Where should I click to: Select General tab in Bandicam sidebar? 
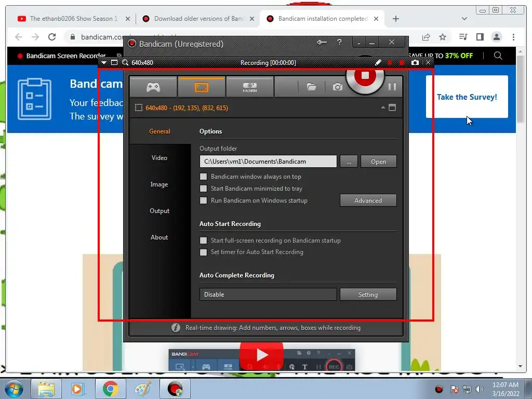(x=159, y=131)
